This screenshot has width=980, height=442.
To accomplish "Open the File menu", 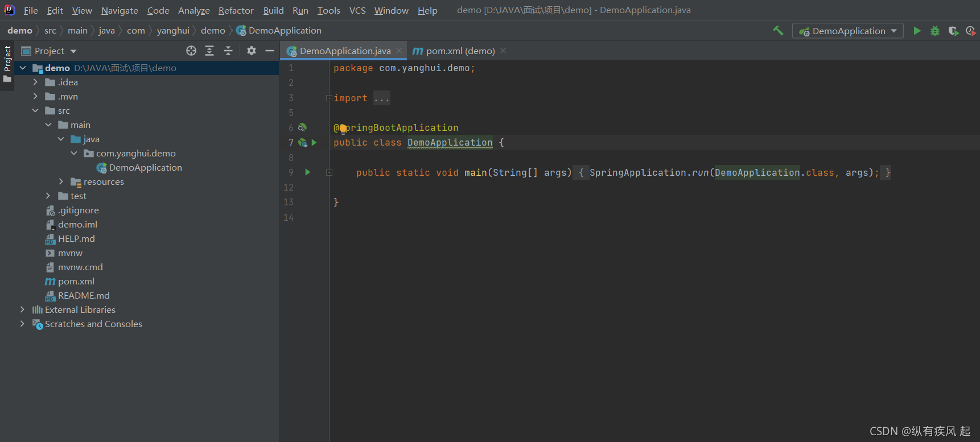I will click(31, 10).
